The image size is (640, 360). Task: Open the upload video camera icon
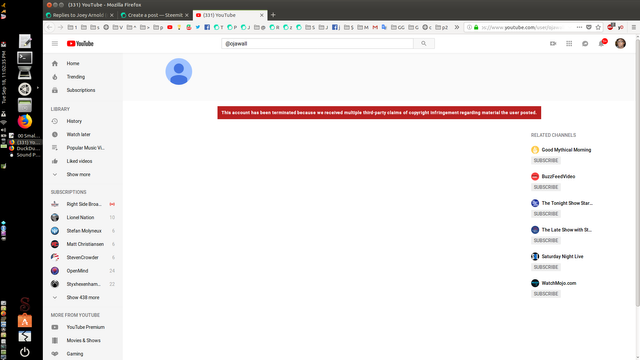tap(553, 44)
